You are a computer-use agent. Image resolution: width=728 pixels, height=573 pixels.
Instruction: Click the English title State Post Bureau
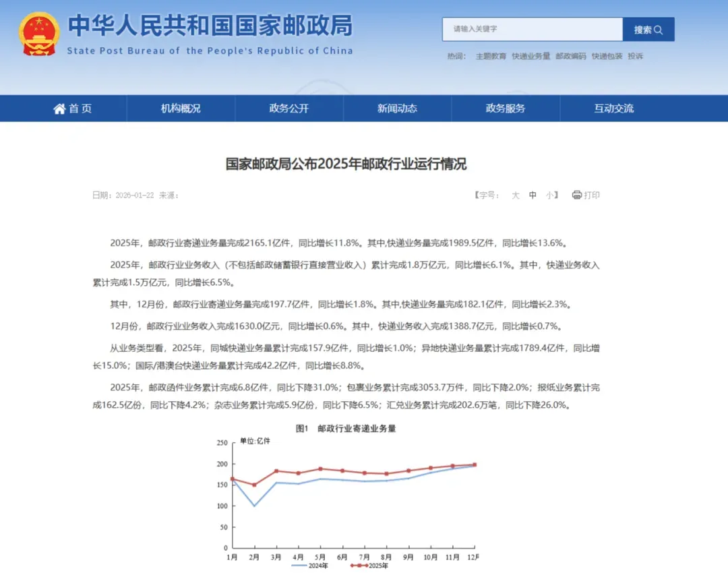click(x=210, y=51)
